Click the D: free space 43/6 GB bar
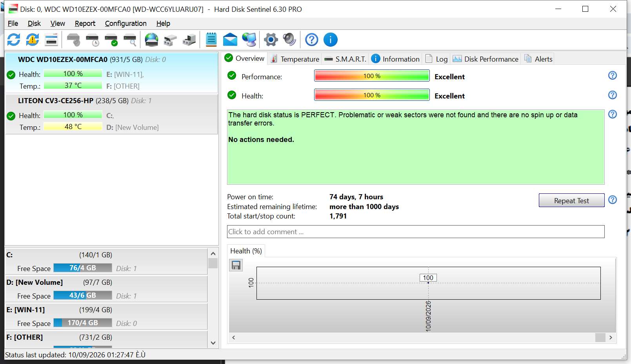The width and height of the screenshot is (631, 364). (x=83, y=295)
